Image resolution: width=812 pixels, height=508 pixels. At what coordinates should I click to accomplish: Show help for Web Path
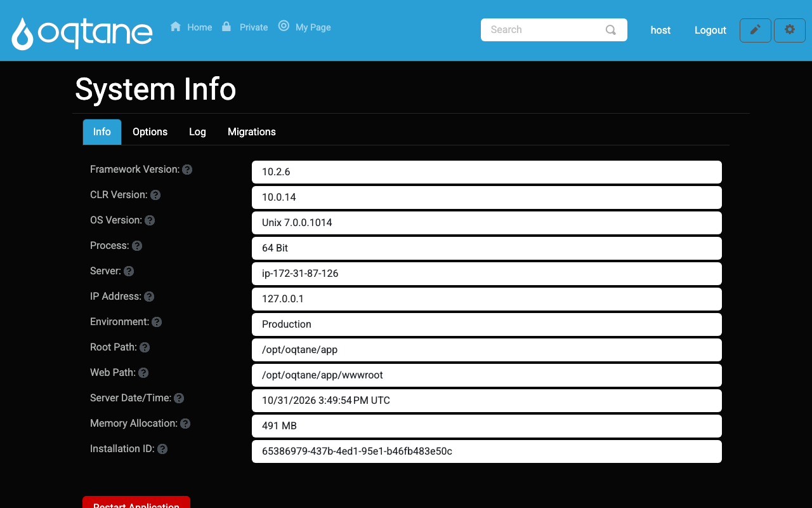143,373
